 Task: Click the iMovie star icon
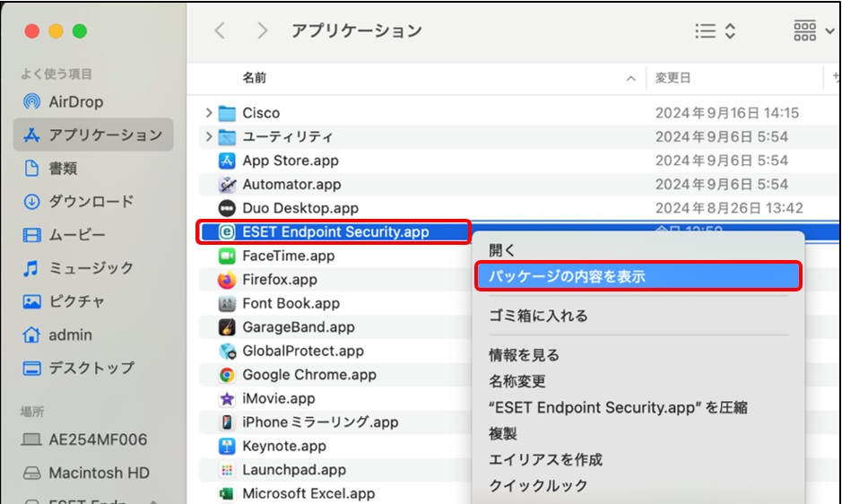[227, 398]
